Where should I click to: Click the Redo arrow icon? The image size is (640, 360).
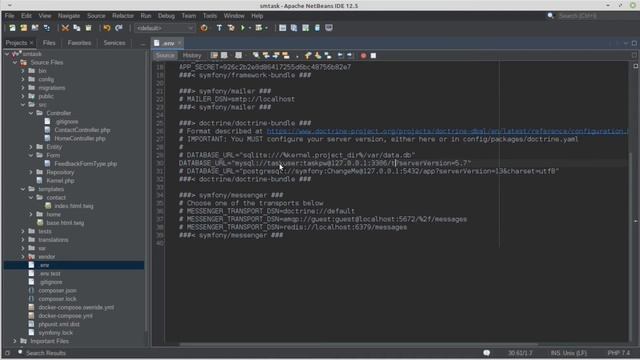tap(119, 28)
